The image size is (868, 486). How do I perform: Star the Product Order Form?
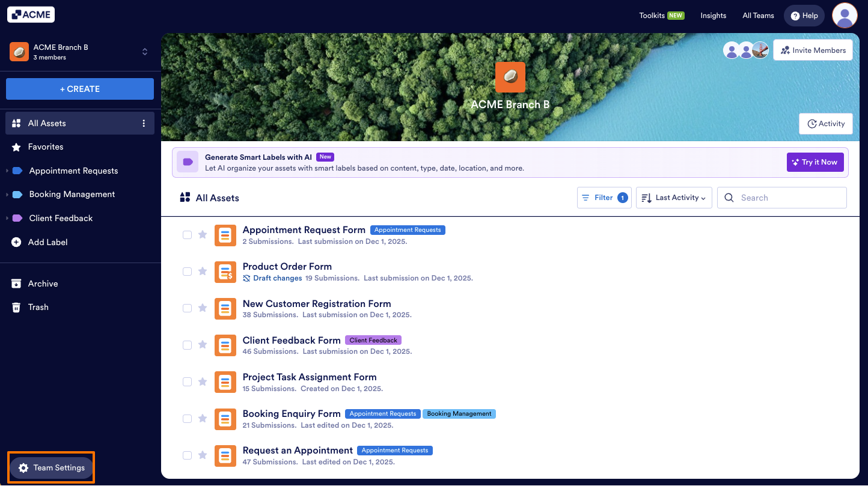click(x=203, y=272)
